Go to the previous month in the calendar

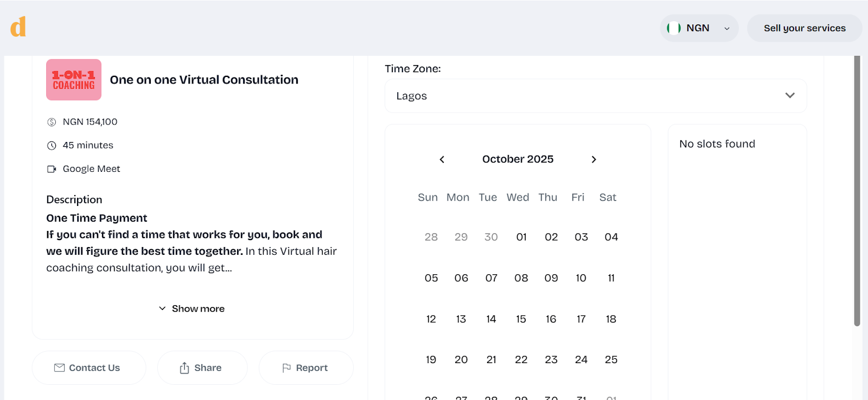(442, 159)
